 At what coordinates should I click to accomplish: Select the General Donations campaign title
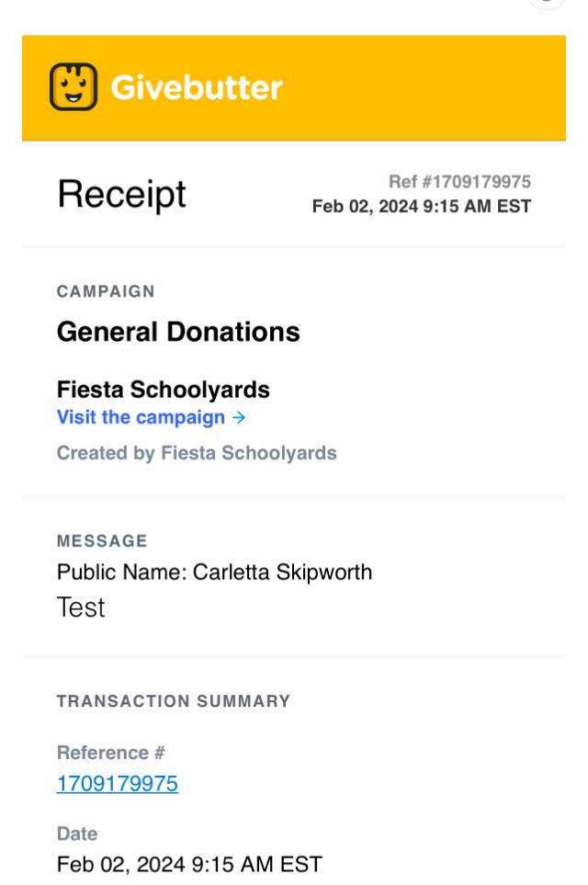click(178, 332)
